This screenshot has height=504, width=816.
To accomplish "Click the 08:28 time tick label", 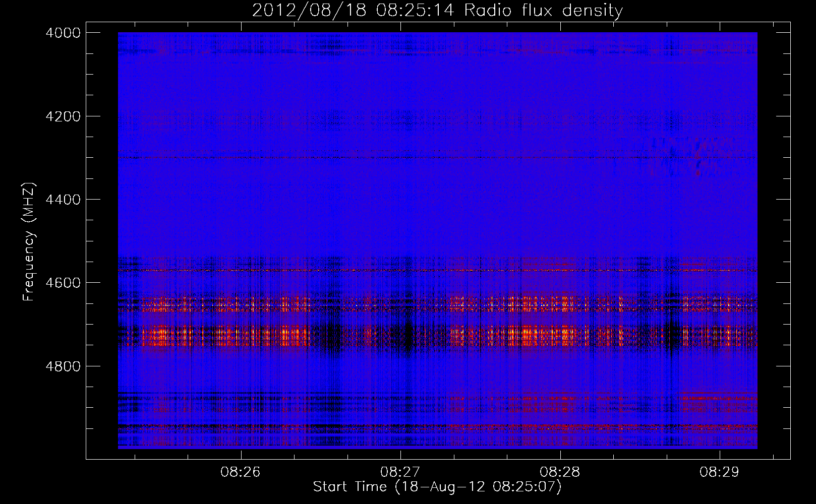I will click(560, 472).
